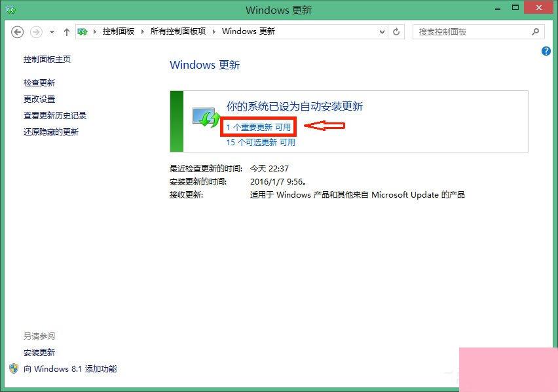Expand the arrow before 控制面板 breadcrumb
Image resolution: width=558 pixels, height=392 pixels.
tap(95, 31)
